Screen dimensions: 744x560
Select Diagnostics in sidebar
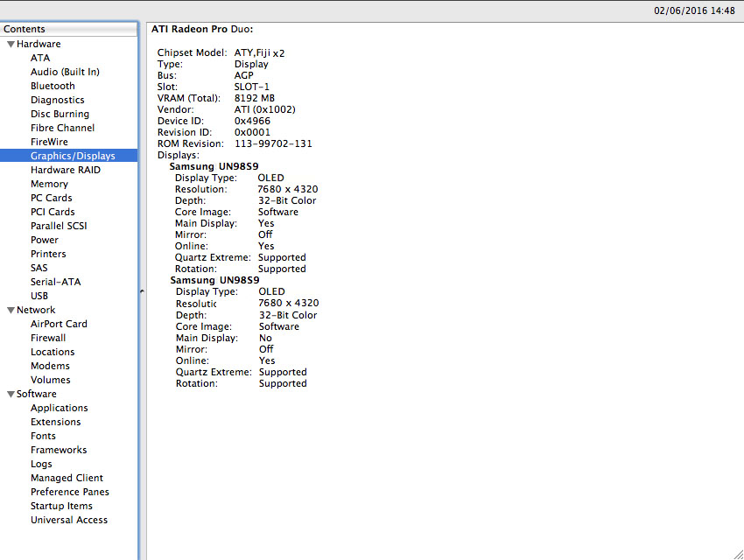tap(58, 100)
